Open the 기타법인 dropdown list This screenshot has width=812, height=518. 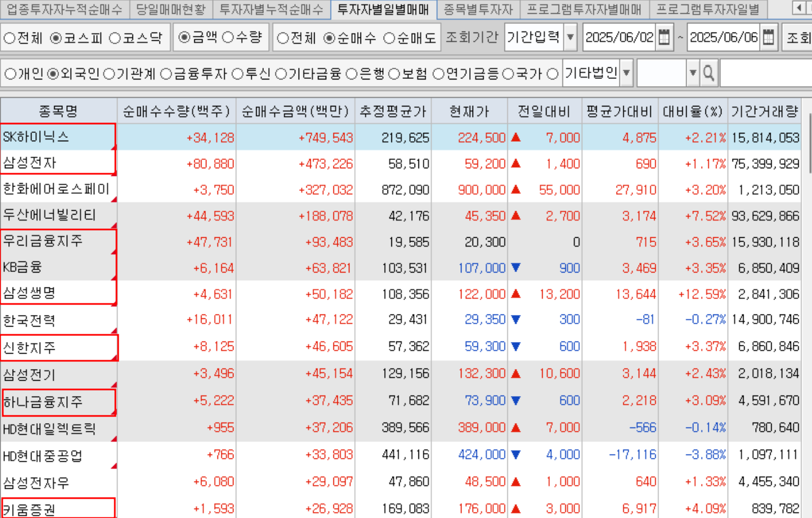coord(627,73)
